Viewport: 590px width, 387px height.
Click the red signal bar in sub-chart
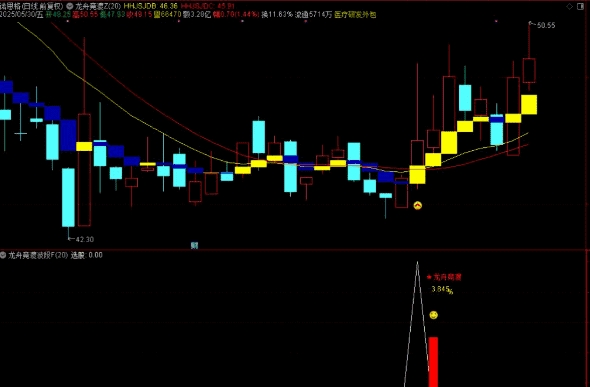tap(433, 362)
